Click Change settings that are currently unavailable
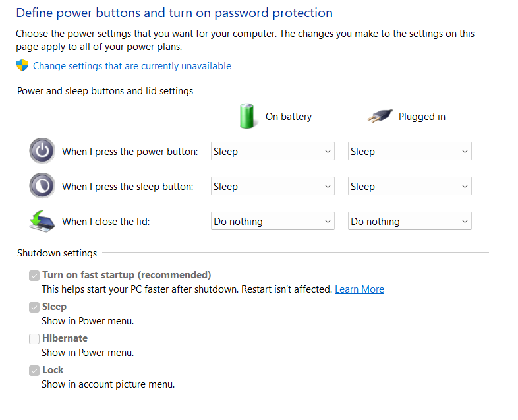The height and width of the screenshot is (420, 518). (x=132, y=66)
